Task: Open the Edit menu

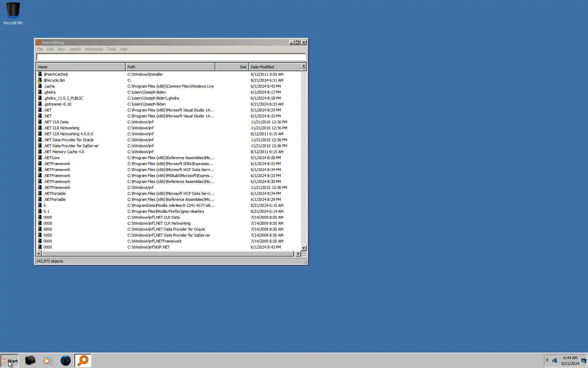Action: pos(50,49)
